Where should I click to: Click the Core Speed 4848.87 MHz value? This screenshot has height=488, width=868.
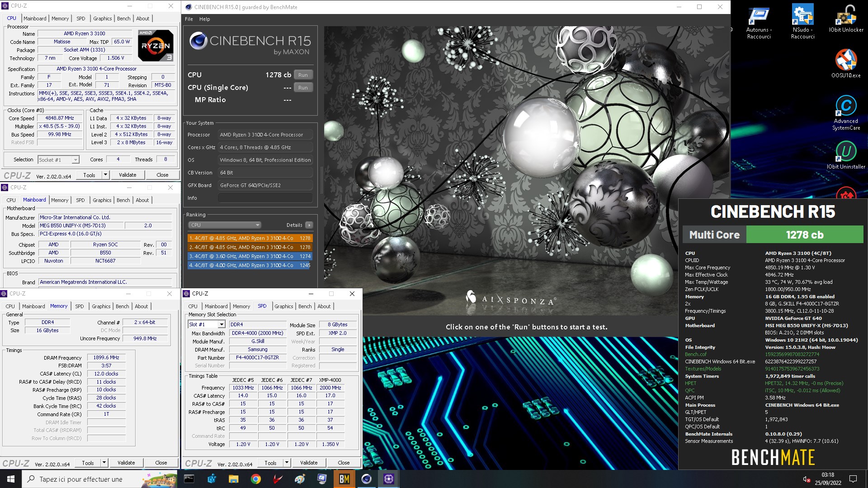pos(59,118)
